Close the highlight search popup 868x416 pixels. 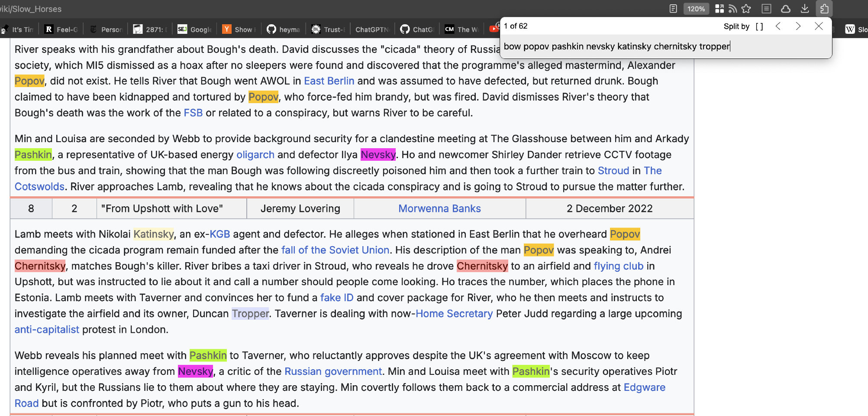[x=818, y=26]
